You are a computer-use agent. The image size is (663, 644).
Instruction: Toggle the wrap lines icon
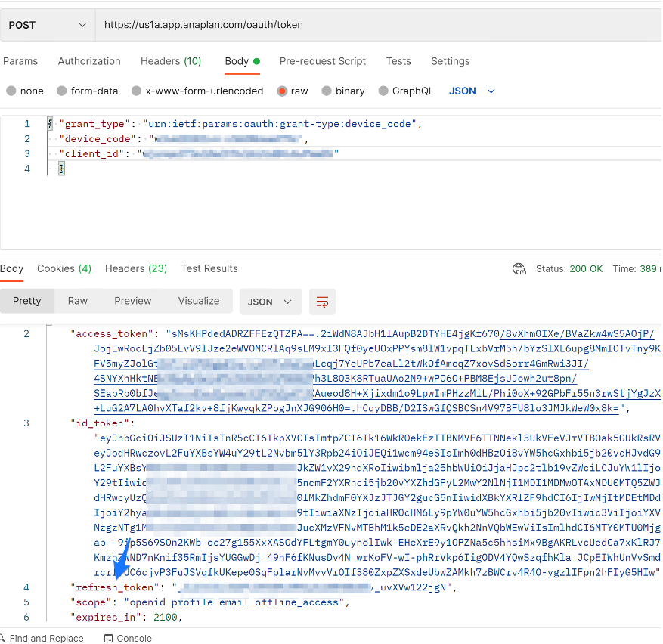[322, 302]
